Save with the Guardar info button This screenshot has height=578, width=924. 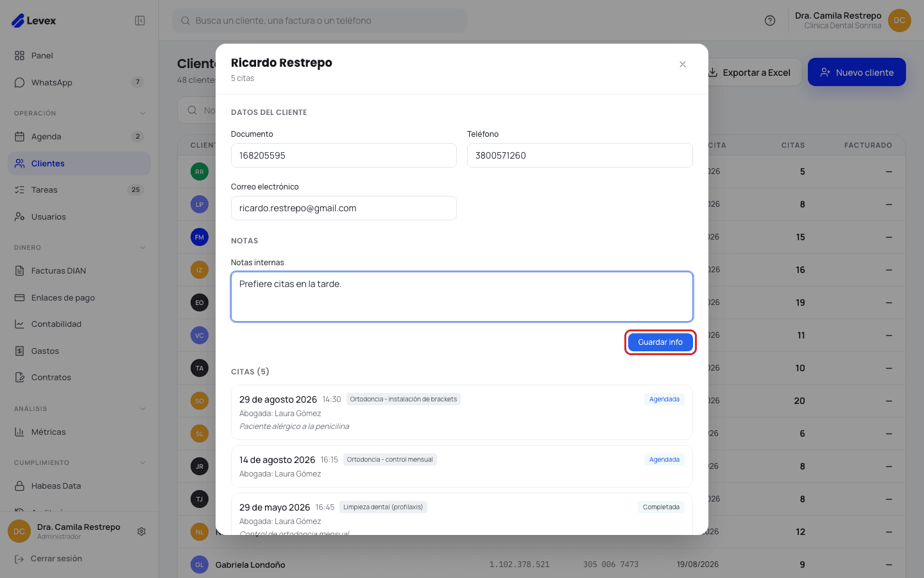pyautogui.click(x=660, y=342)
